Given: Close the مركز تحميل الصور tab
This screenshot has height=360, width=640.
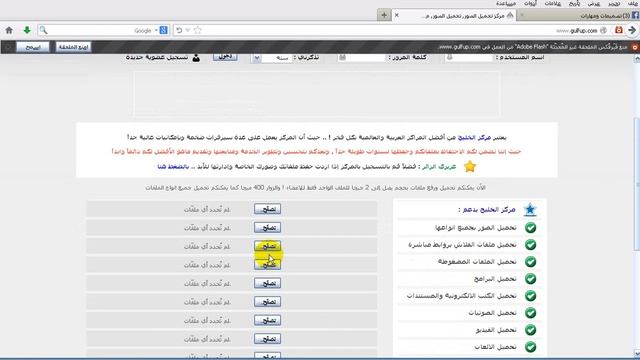Looking at the screenshot, I should (x=396, y=15).
